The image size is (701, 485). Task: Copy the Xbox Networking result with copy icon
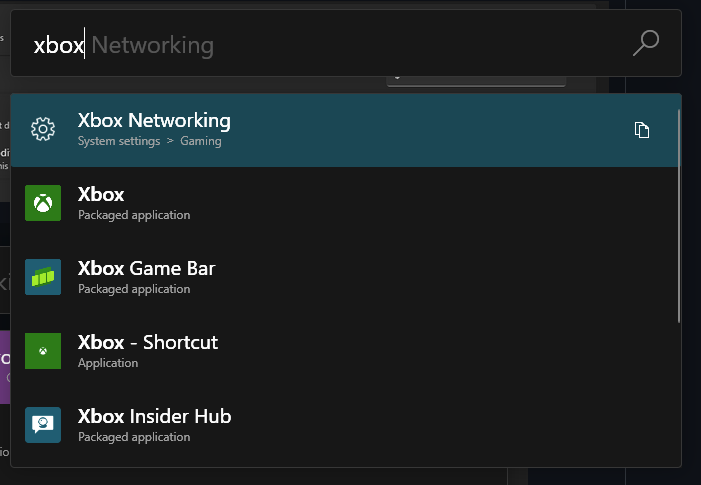(642, 130)
